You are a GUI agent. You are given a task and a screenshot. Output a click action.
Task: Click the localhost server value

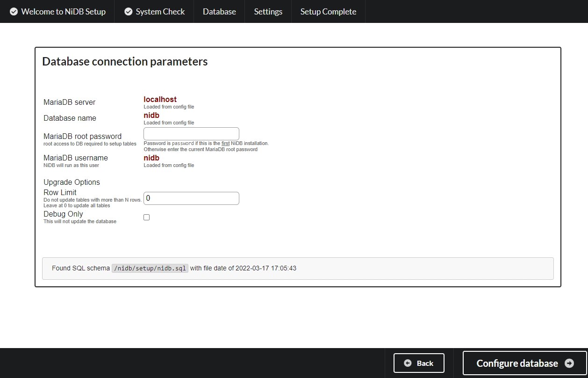[x=160, y=99]
